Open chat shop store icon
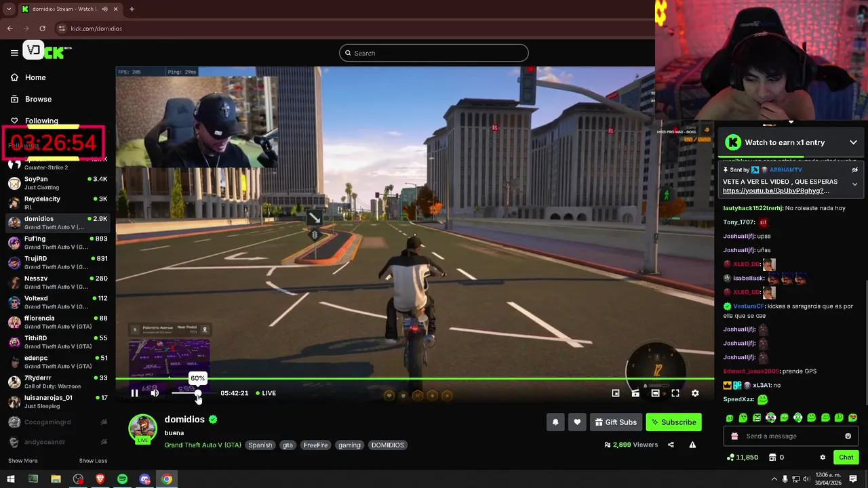This screenshot has width=868, height=488. 772,457
